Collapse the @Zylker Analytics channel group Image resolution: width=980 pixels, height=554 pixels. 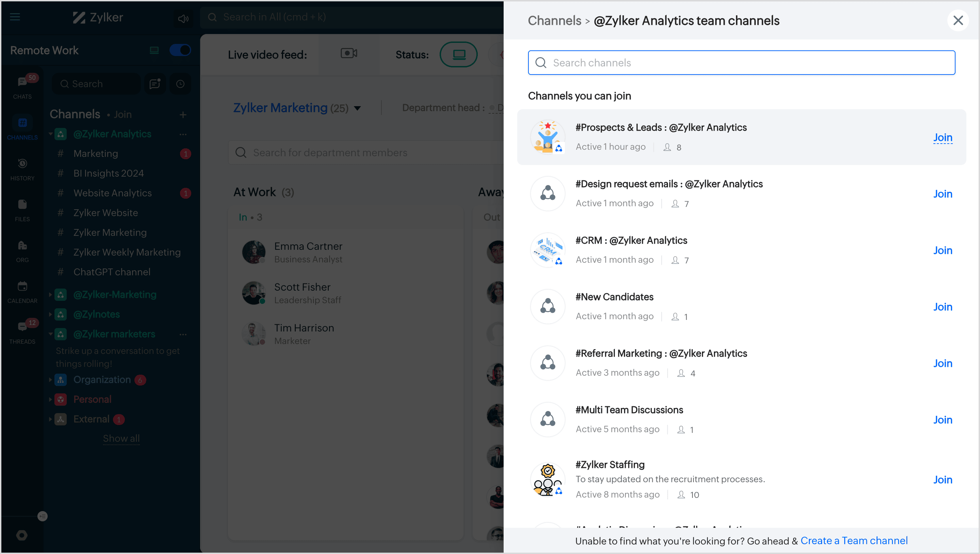click(51, 134)
